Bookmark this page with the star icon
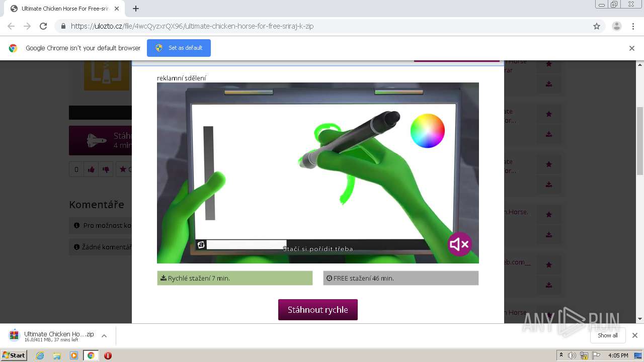The image size is (644, 362). coord(597,26)
